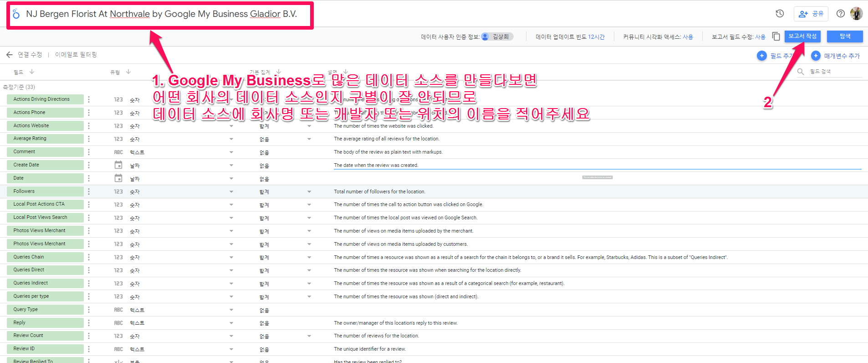Open the aggregation dropdown for Followers
Image resolution: width=868 pixels, height=363 pixels.
point(309,192)
